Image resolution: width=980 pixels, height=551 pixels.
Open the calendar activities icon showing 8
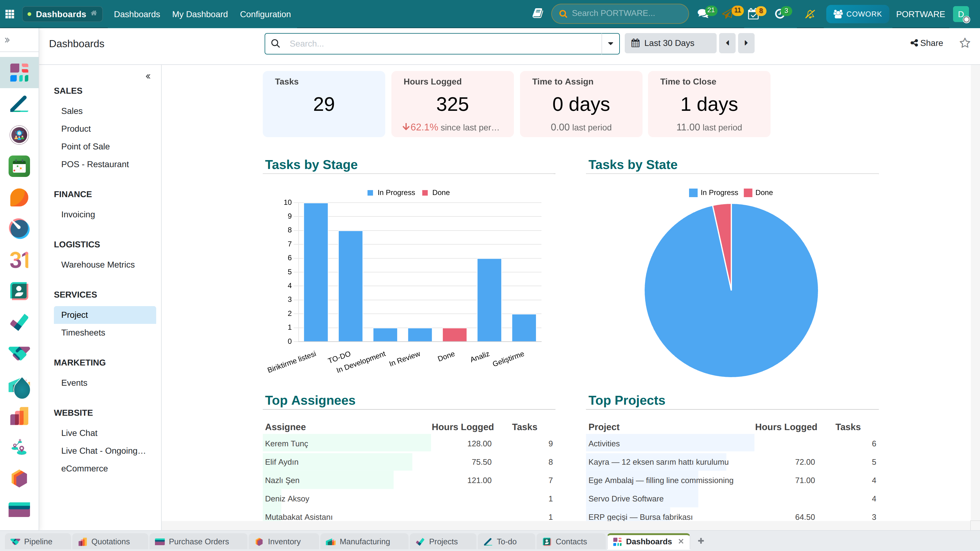click(753, 14)
